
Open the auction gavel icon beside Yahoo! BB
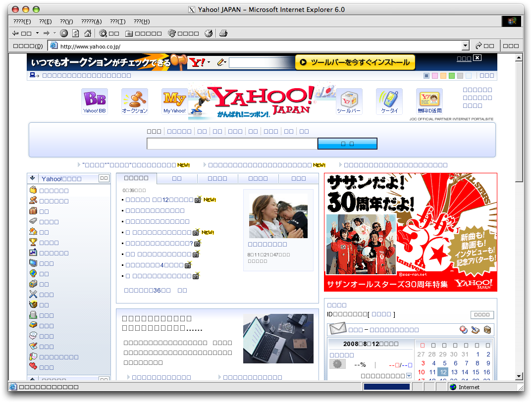click(x=135, y=101)
